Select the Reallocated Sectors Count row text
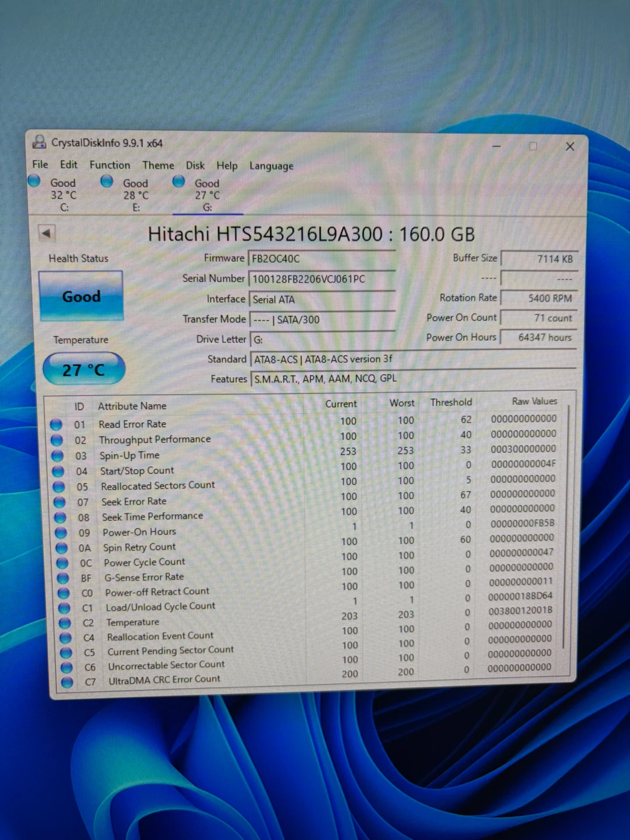630x840 pixels. coord(157,485)
